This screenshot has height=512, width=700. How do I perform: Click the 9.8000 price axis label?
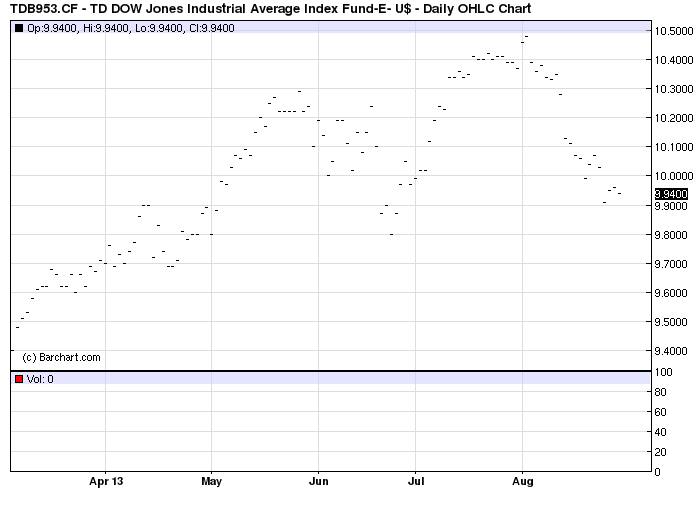[671, 235]
